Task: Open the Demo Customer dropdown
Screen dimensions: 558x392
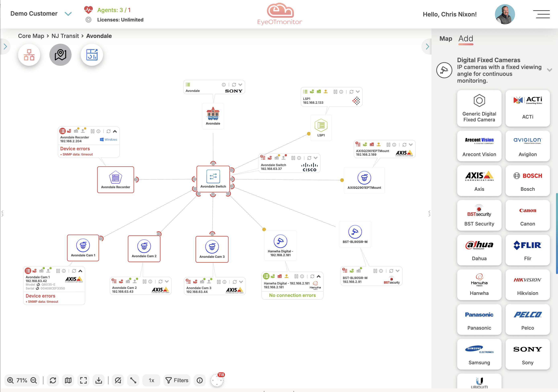Action: point(68,14)
